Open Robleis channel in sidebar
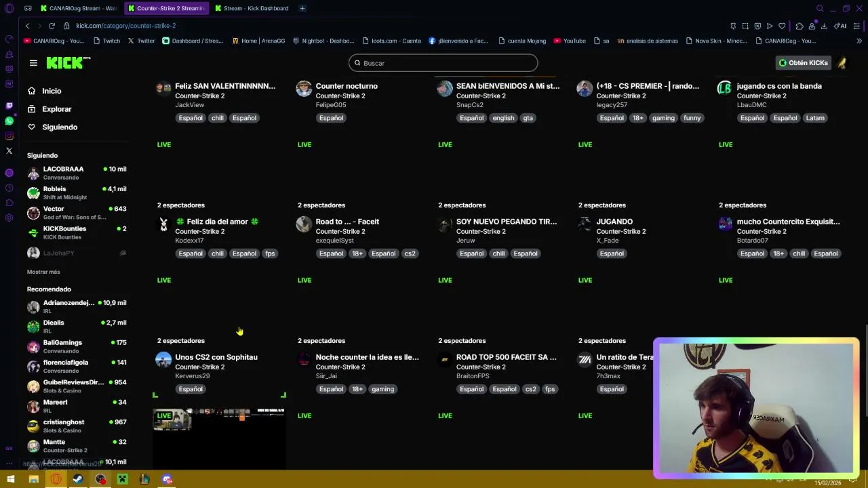The height and width of the screenshot is (488, 868). pyautogui.click(x=77, y=193)
